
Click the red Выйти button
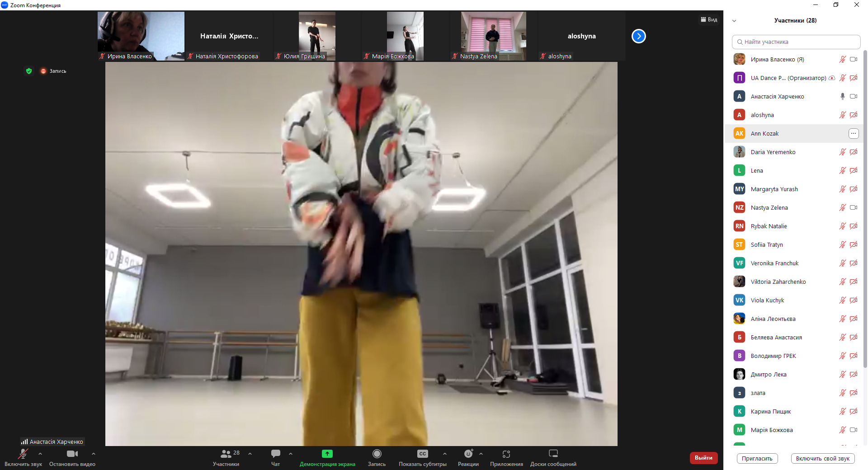[703, 458]
